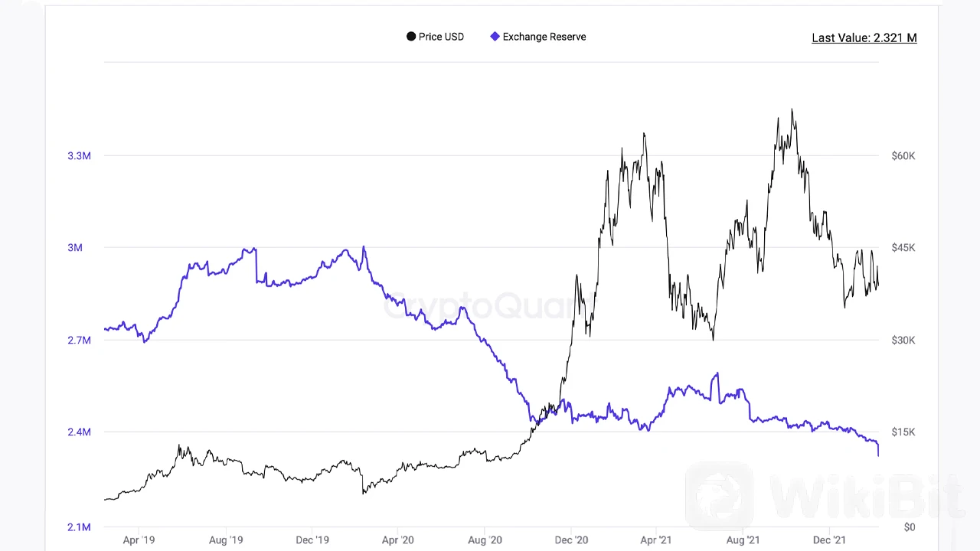Viewport: 980px width, 551px height.
Task: Toggle the Price USD series label
Action: click(441, 37)
